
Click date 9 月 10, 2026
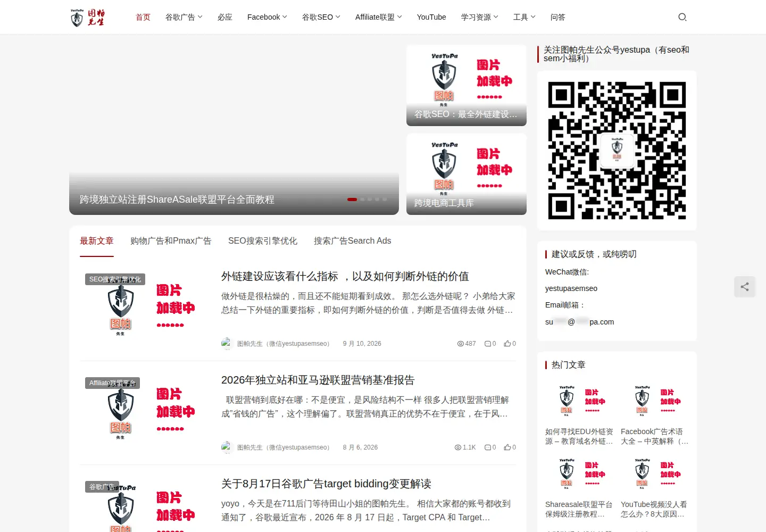[x=362, y=344]
